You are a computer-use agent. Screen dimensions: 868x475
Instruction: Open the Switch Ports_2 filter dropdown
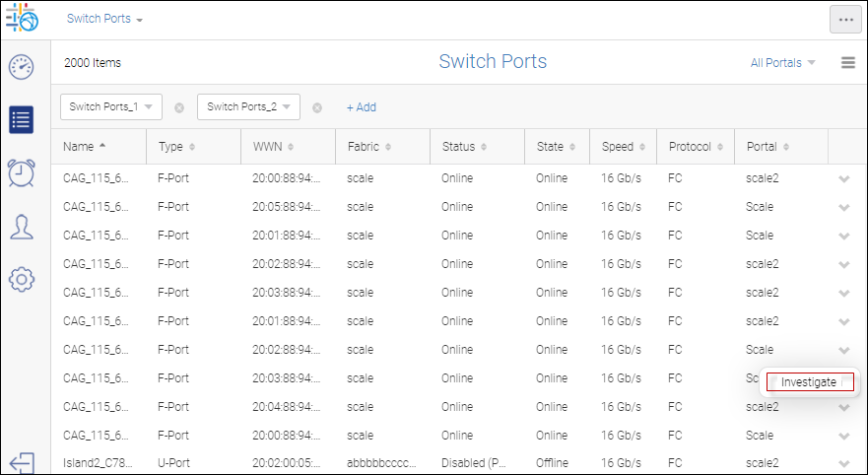point(248,106)
